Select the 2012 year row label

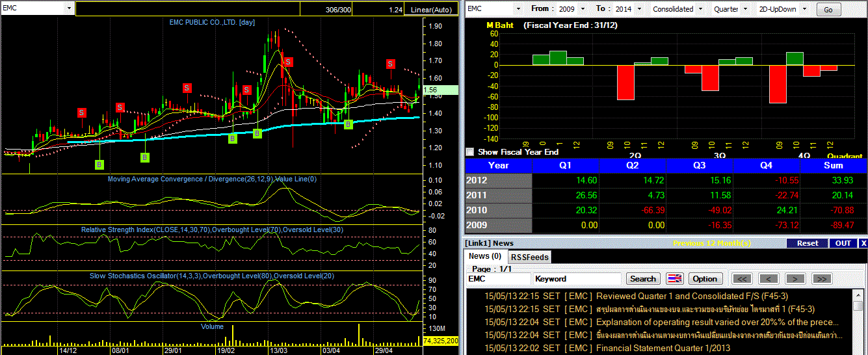[499, 181]
